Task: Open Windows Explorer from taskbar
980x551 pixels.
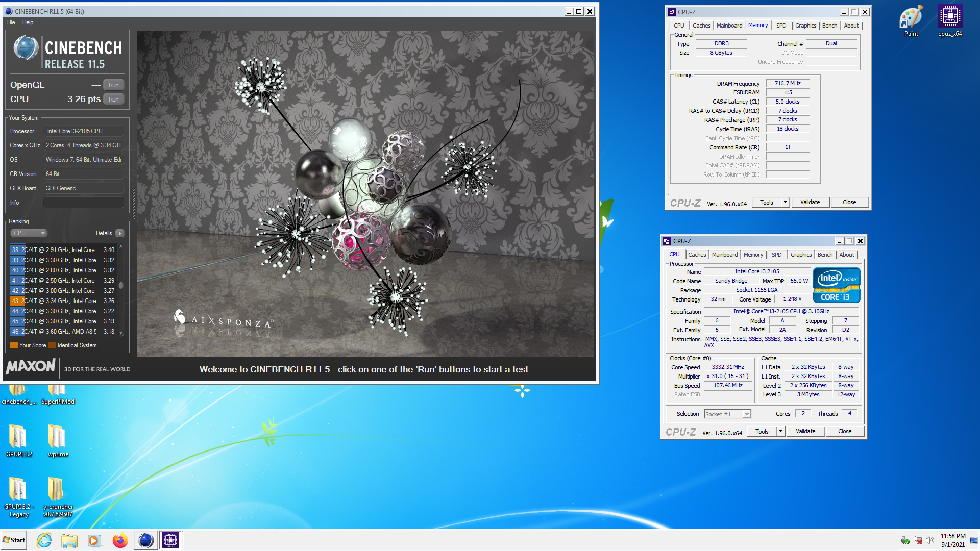Action: (69, 540)
